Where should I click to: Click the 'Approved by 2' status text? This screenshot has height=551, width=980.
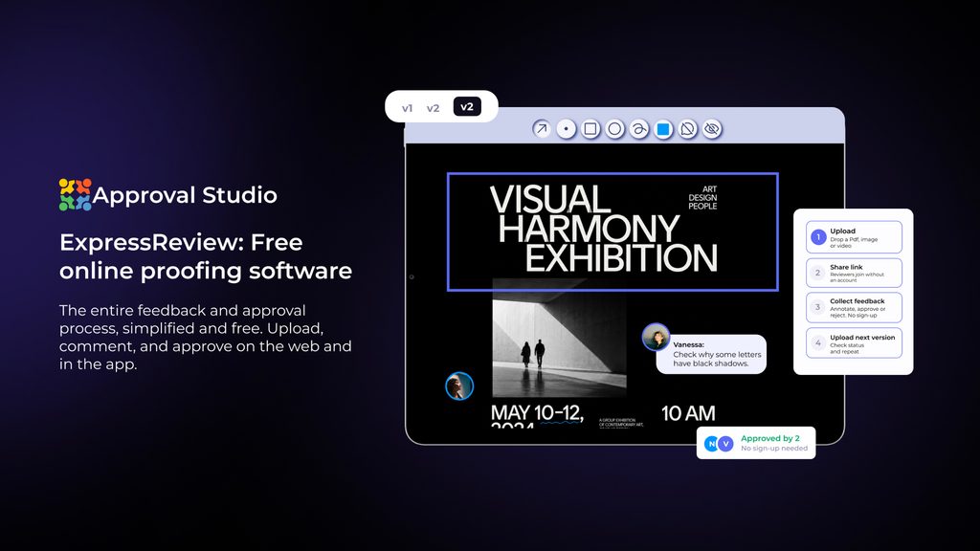pyautogui.click(x=770, y=438)
